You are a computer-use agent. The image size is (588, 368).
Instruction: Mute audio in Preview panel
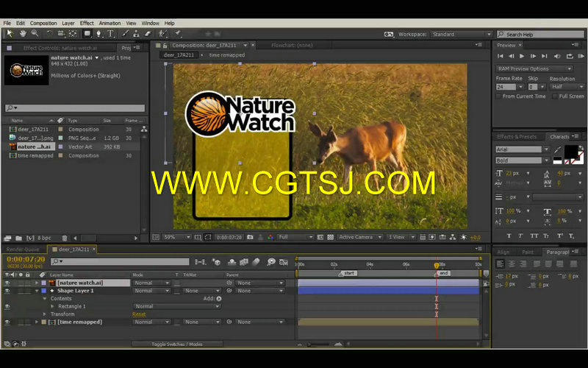tap(557, 56)
